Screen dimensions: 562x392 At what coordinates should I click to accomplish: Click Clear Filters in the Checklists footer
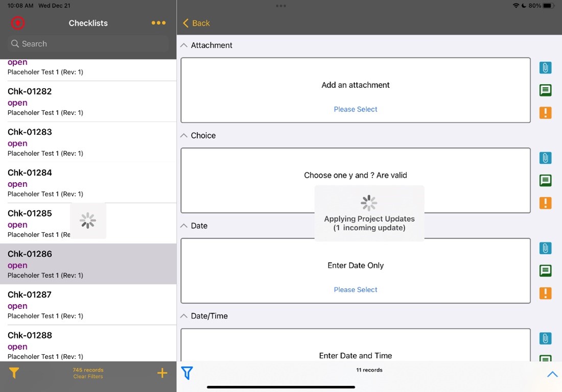88,376
